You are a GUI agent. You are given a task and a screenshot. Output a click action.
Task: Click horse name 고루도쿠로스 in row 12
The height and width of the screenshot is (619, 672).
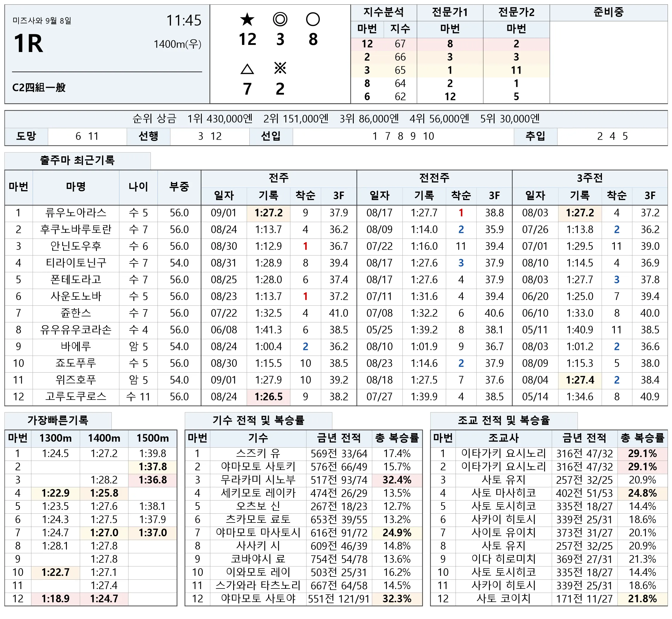[76, 397]
